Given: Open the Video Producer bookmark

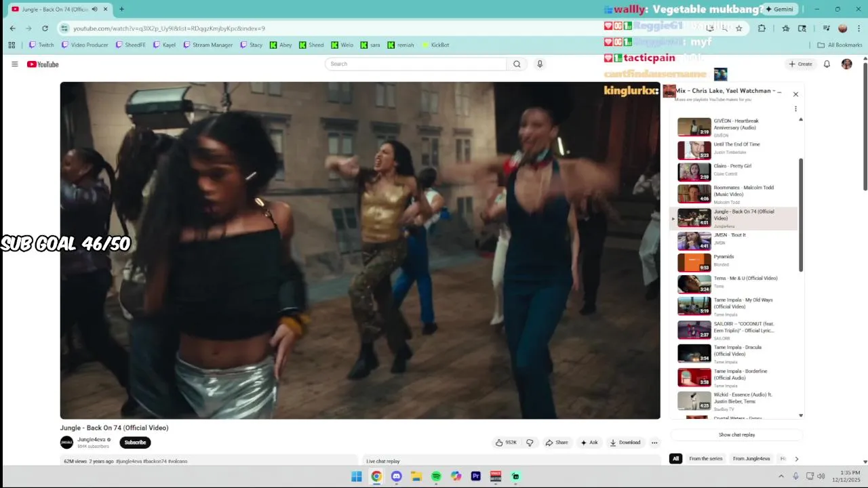Looking at the screenshot, I should tap(85, 45).
